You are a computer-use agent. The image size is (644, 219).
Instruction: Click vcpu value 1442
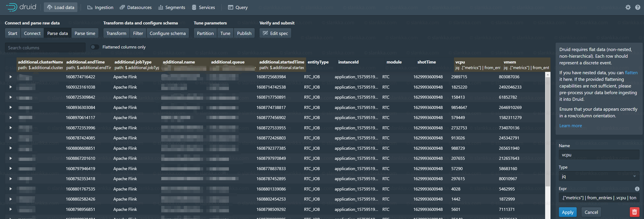tap(456, 199)
